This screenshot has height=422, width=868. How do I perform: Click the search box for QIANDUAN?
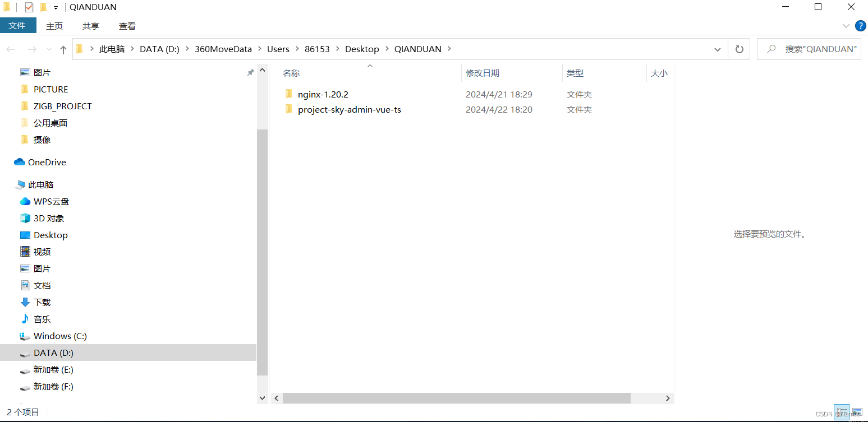(809, 49)
